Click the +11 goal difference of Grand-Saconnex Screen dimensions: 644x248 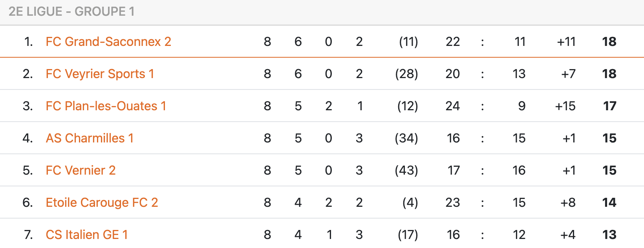tap(566, 42)
